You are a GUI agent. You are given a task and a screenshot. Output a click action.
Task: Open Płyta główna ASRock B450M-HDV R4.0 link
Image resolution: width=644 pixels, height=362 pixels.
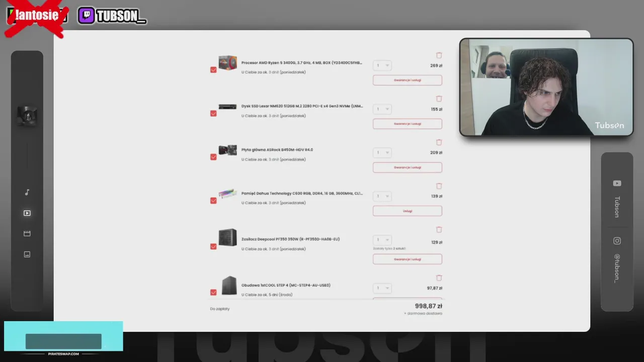[277, 150]
